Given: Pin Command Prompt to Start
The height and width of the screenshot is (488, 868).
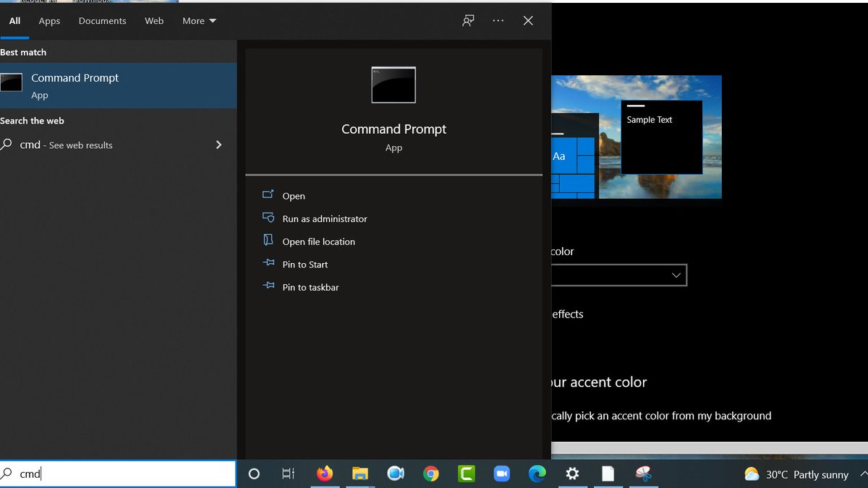Looking at the screenshot, I should (x=305, y=265).
